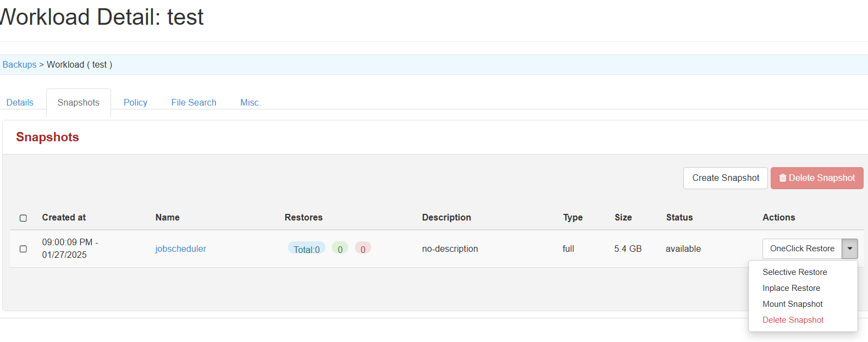
Task: Select Mount Snapshot from the menu
Action: pos(792,304)
